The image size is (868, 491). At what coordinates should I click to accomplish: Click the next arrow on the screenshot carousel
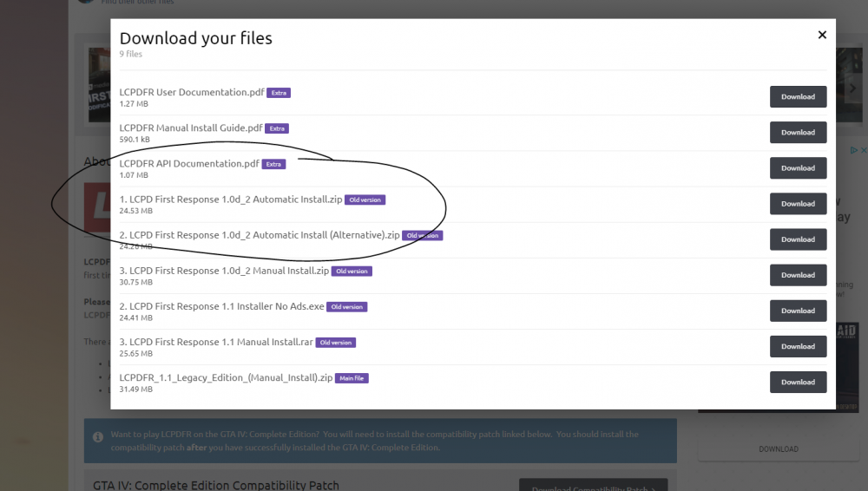852,88
